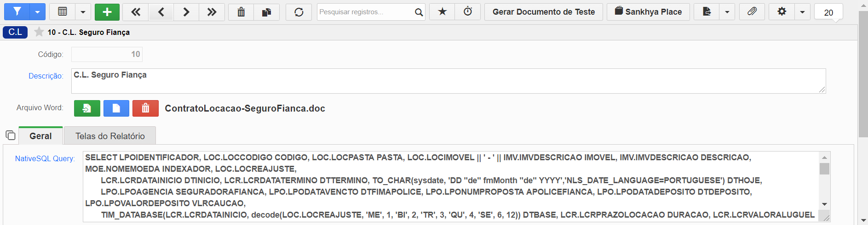Expand settings gear dropdown arrow
The width and height of the screenshot is (868, 225).
click(x=802, y=12)
